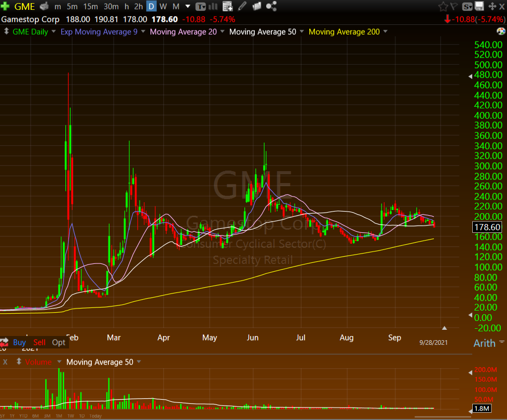The height and width of the screenshot is (420, 507).
Task: Click the bar chart style icon
Action: [x=213, y=6]
